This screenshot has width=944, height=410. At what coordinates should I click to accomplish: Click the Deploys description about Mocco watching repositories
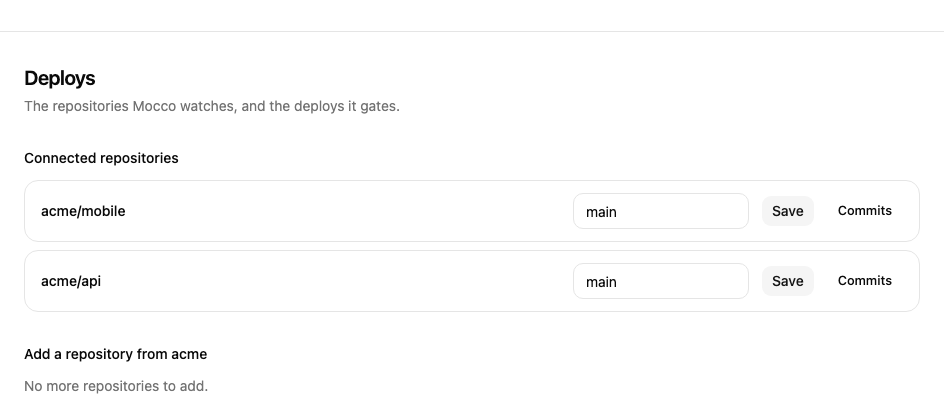click(212, 107)
